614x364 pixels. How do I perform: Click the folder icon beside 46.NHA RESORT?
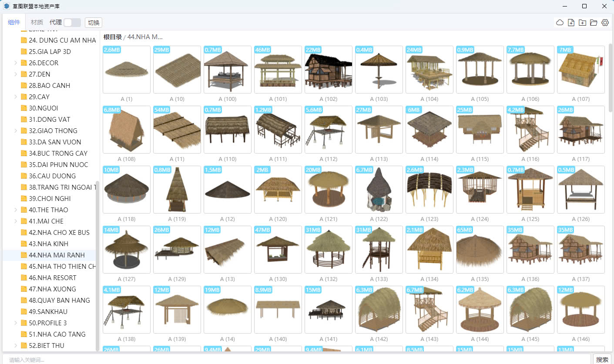click(x=24, y=278)
